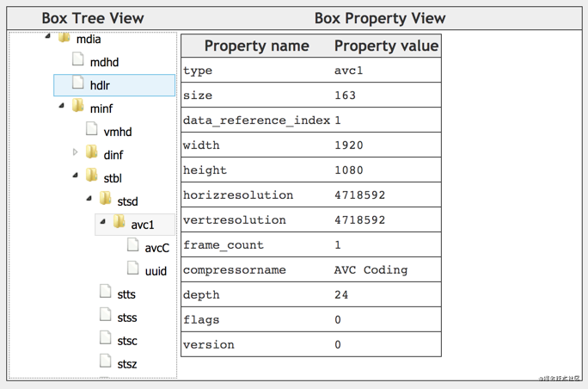
Task: Click the dinf folder icon
Action: click(x=92, y=152)
